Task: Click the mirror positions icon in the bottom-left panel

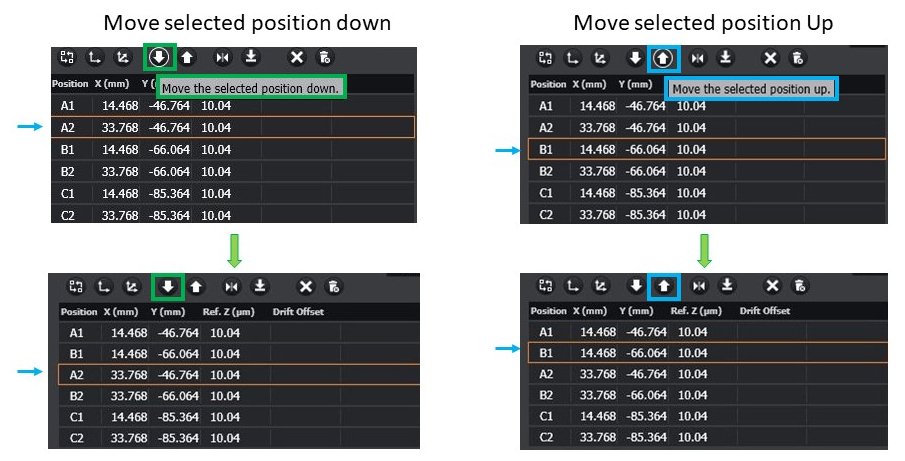Action: coord(232,287)
